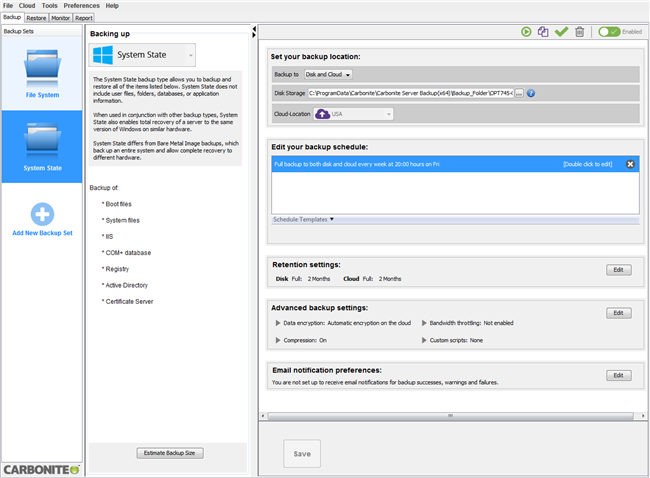The image size is (650, 478).
Task: Edit Email notification preferences
Action: click(x=618, y=376)
